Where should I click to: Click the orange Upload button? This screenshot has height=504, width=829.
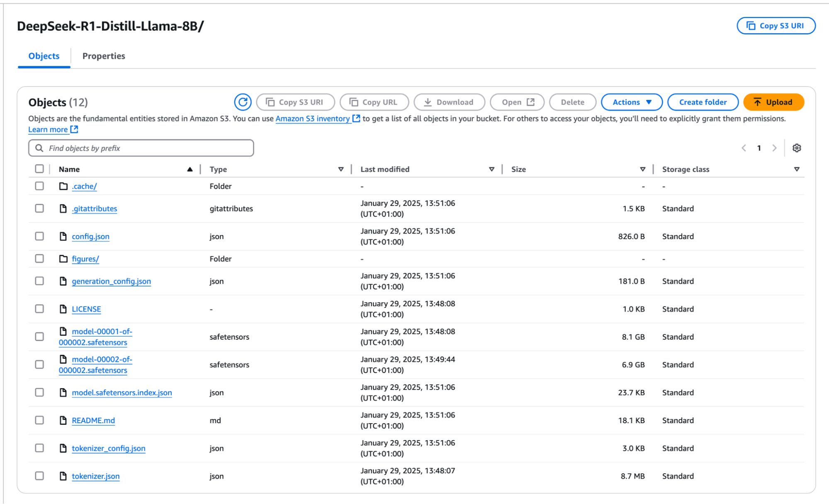(x=773, y=102)
